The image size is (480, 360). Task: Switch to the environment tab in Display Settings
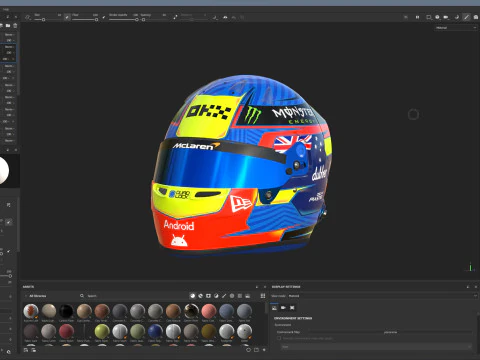274,308
